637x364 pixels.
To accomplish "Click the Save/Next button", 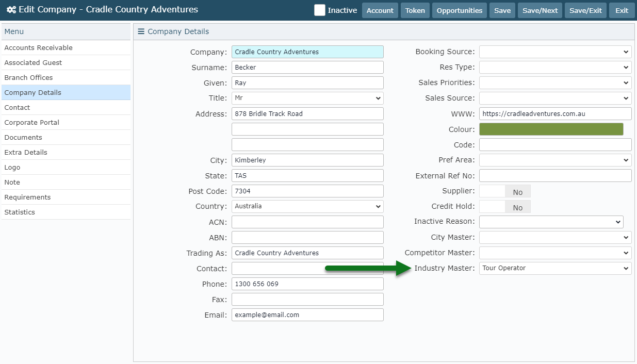I will (540, 10).
